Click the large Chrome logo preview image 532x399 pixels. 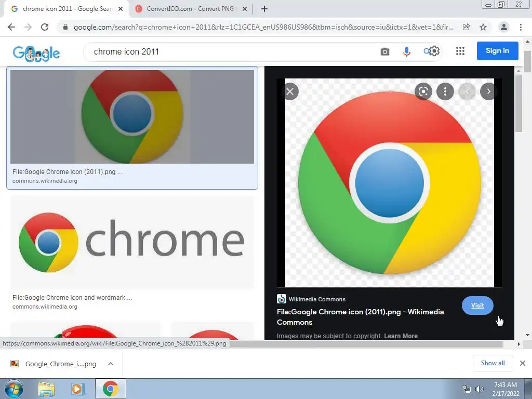pos(390,183)
